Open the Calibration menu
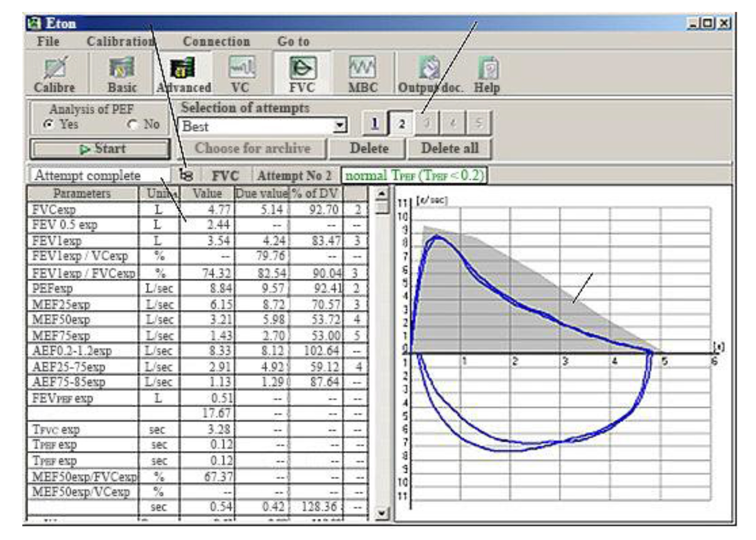The image size is (756, 540). pos(121,42)
